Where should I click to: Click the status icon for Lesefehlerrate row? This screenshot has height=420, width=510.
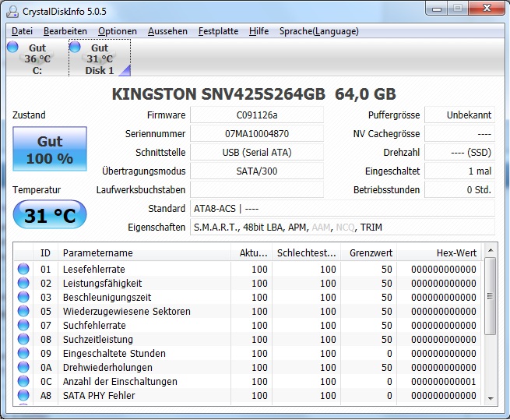point(23,269)
